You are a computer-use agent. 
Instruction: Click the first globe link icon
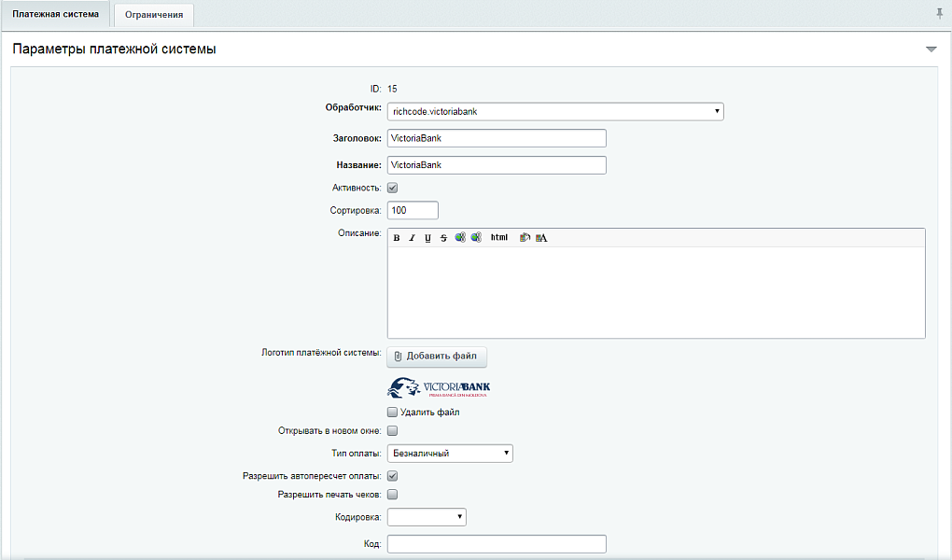(x=460, y=238)
